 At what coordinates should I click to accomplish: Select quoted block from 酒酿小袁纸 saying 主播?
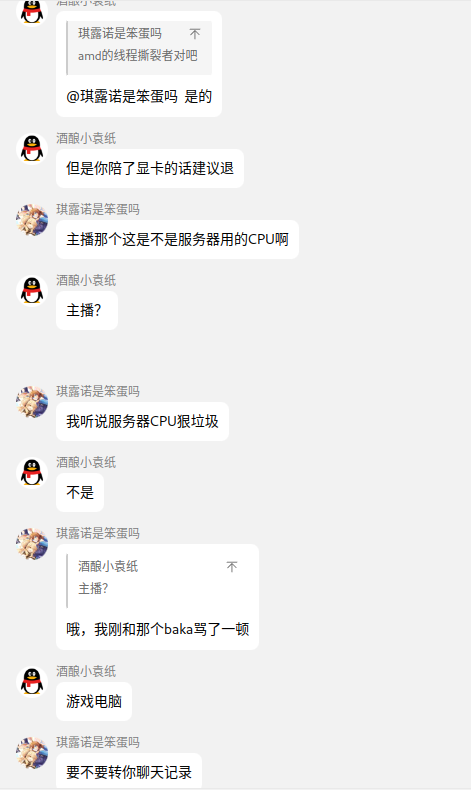pos(157,581)
